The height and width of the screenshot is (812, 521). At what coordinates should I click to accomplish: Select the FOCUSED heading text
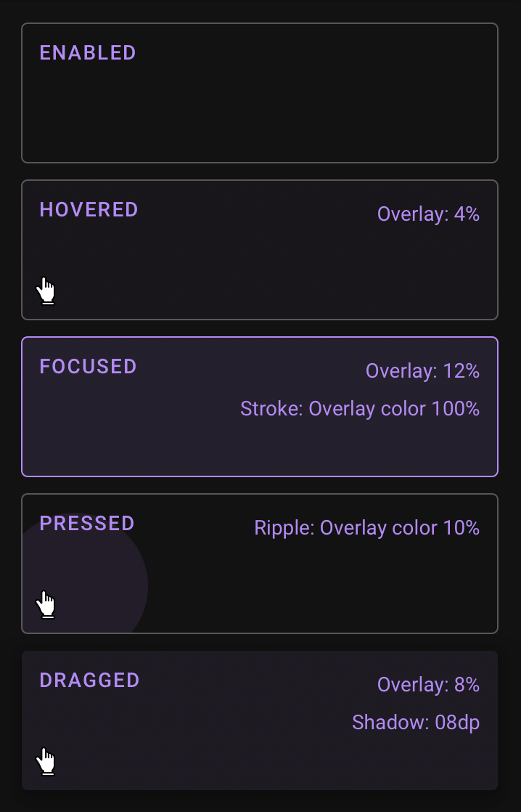pyautogui.click(x=88, y=367)
